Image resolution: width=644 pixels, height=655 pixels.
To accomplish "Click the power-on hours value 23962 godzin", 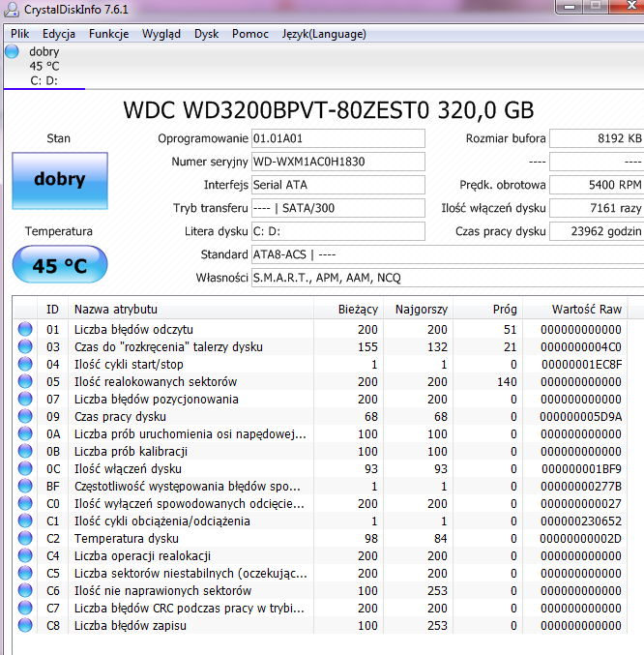I will pyautogui.click(x=597, y=231).
